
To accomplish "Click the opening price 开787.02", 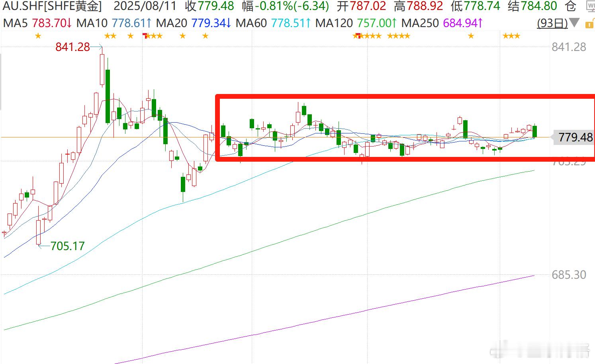I will (x=362, y=6).
